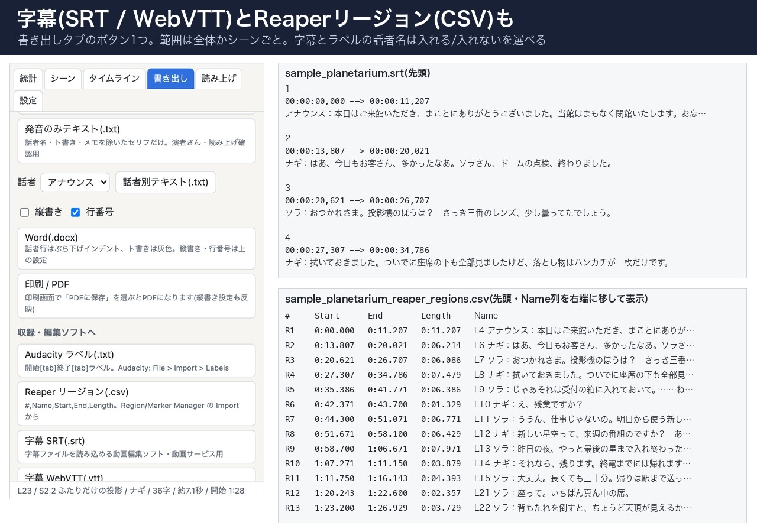
Task: Click region row R13 label
Action: [x=293, y=508]
